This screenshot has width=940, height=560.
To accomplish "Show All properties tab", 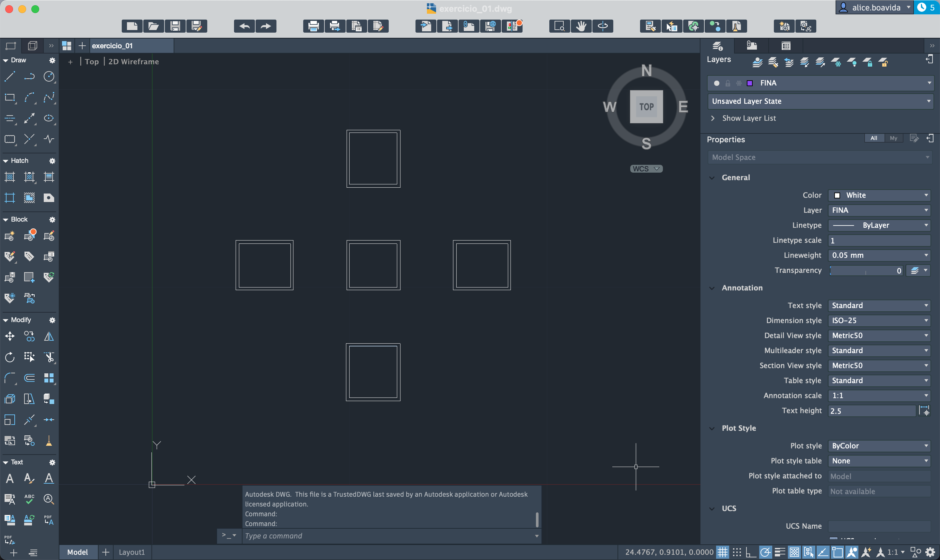I will 874,138.
